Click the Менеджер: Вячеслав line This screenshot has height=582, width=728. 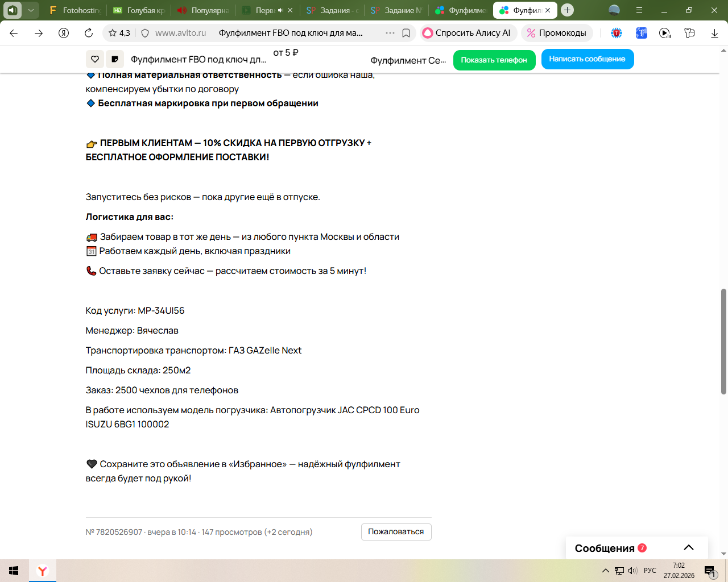pyautogui.click(x=132, y=331)
